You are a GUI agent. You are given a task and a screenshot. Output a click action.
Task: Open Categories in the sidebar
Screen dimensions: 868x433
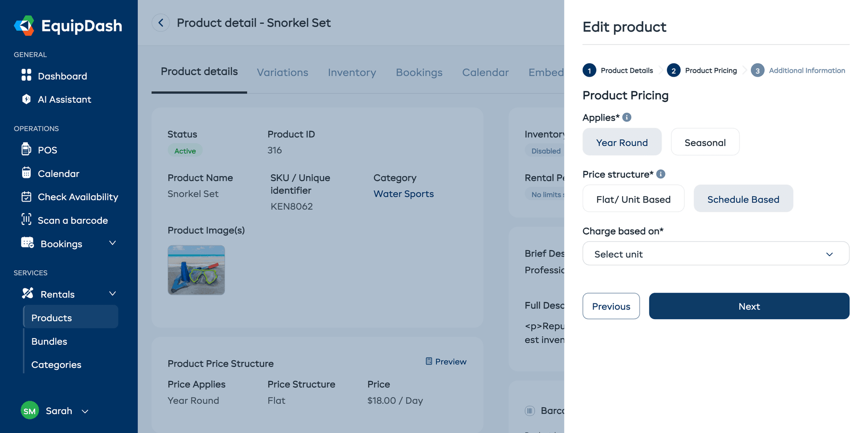pyautogui.click(x=56, y=365)
